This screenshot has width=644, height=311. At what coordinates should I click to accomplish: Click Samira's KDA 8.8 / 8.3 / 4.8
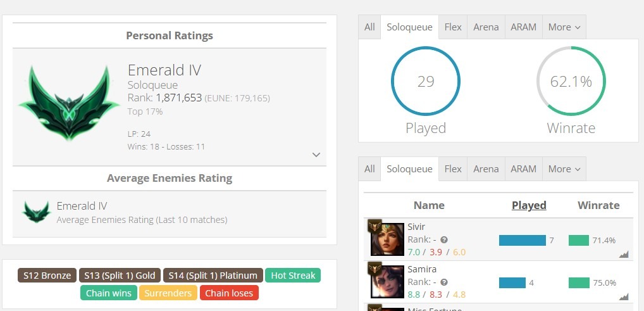437,295
